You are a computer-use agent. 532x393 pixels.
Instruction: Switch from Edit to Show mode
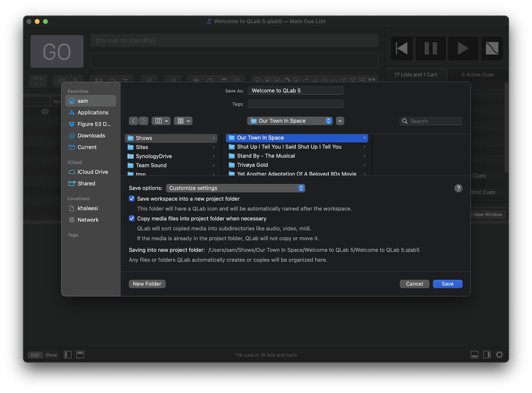(51, 355)
